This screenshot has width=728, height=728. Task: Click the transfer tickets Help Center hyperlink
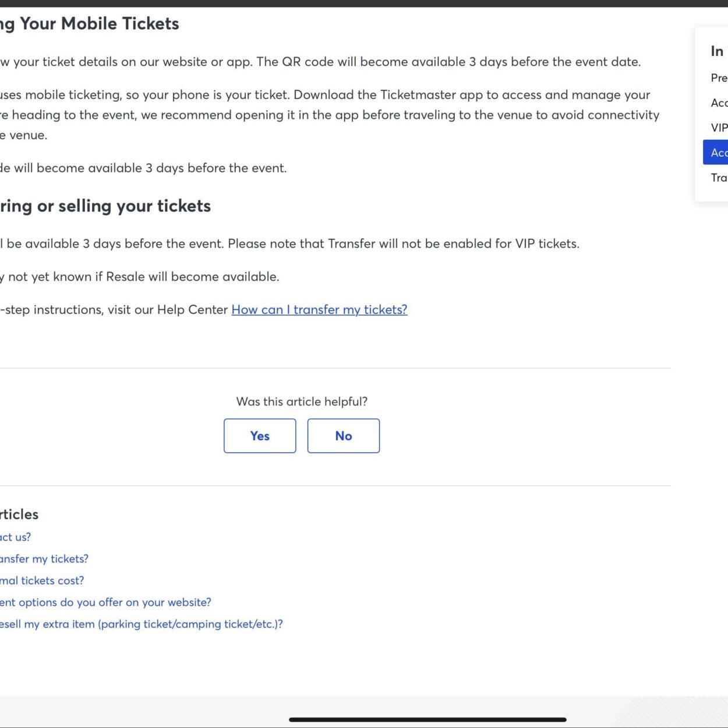coord(319,309)
